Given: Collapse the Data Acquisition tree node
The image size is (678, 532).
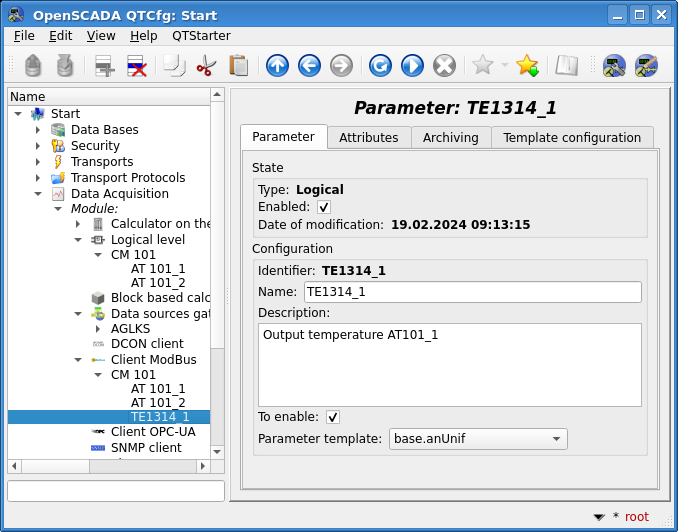Looking at the screenshot, I should pos(38,194).
